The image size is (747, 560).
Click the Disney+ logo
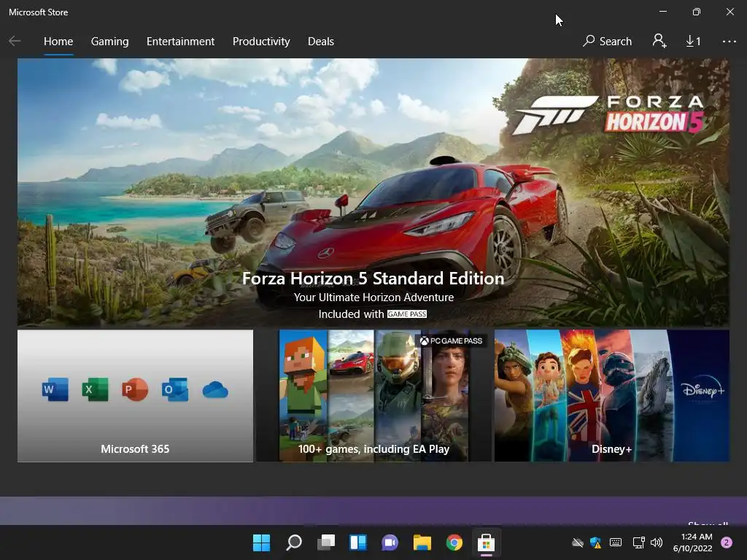pyautogui.click(x=703, y=390)
